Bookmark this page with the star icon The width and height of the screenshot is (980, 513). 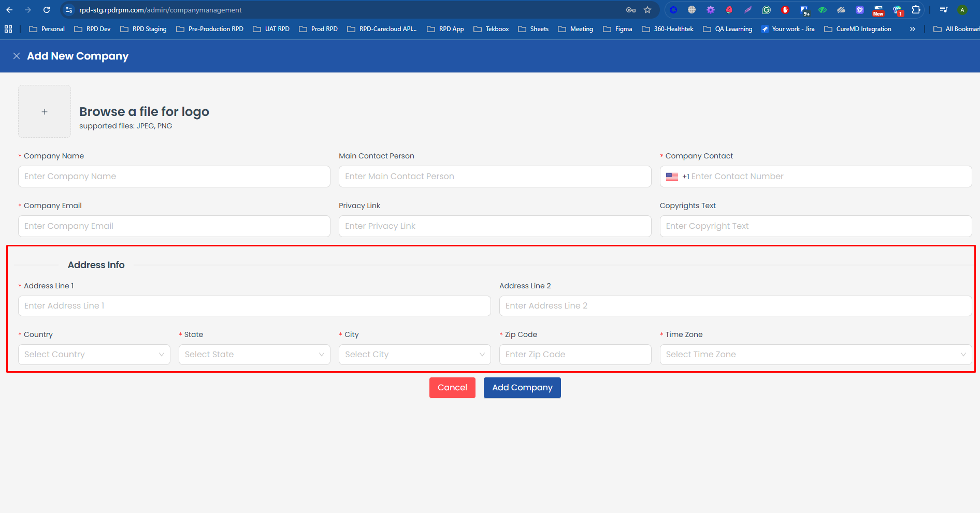647,10
